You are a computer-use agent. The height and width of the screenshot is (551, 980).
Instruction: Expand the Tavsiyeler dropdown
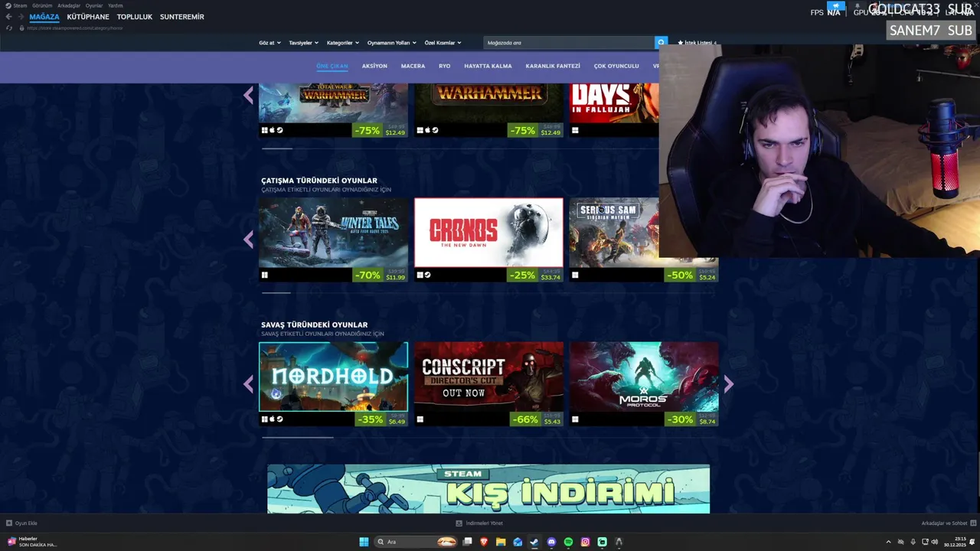click(303, 43)
